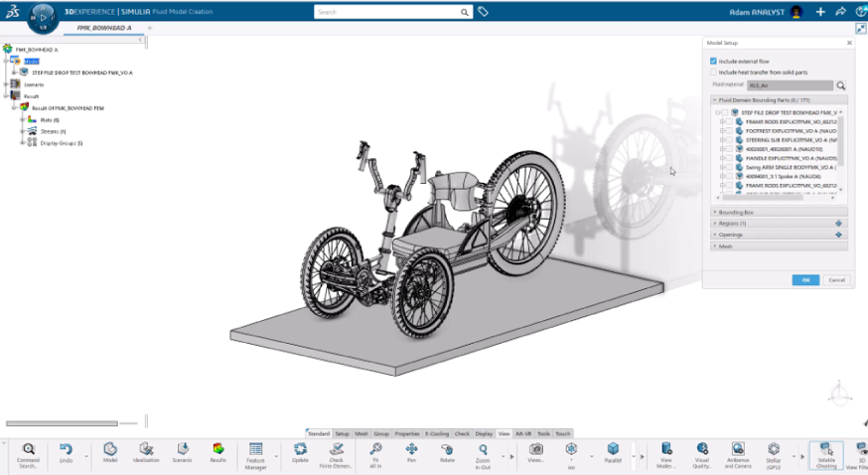The height and width of the screenshot is (475, 868).
Task: Open the Scenario tool in toolbar
Action: click(x=182, y=453)
